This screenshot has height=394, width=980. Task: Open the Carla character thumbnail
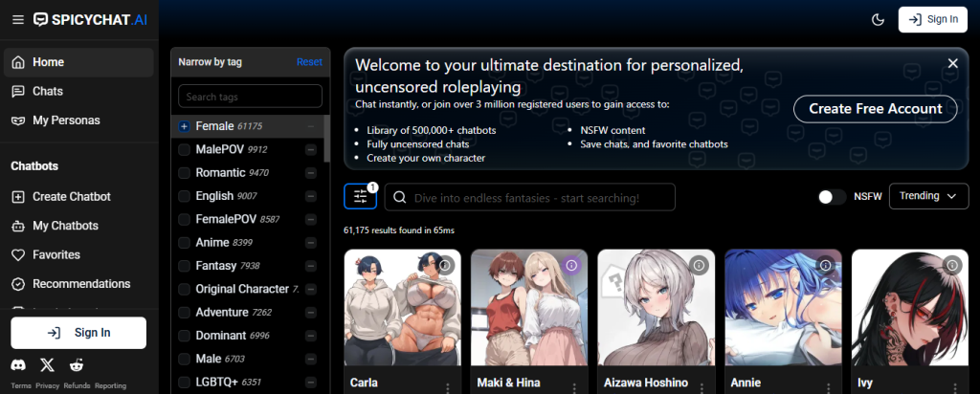click(x=403, y=308)
